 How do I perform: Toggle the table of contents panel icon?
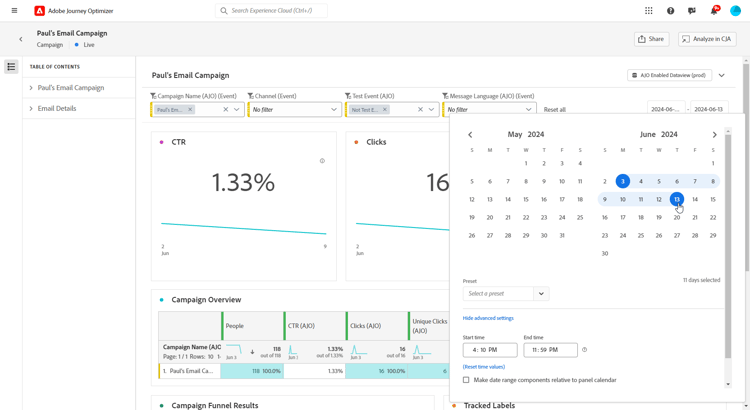[11, 66]
